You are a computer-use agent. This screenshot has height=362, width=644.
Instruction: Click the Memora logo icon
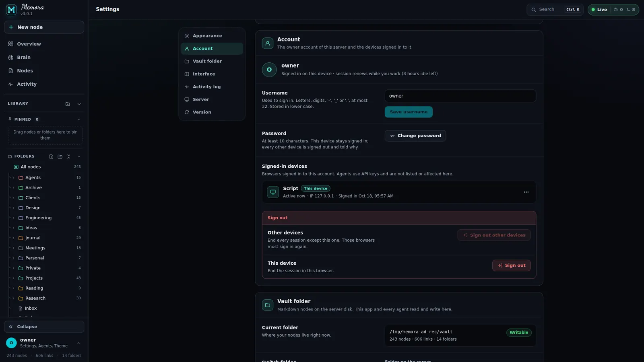pyautogui.click(x=11, y=9)
